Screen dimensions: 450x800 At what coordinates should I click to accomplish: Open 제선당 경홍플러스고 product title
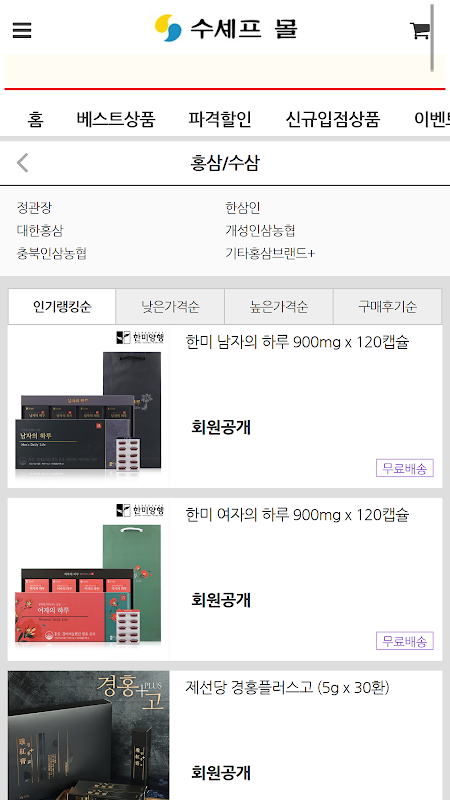pos(287,687)
